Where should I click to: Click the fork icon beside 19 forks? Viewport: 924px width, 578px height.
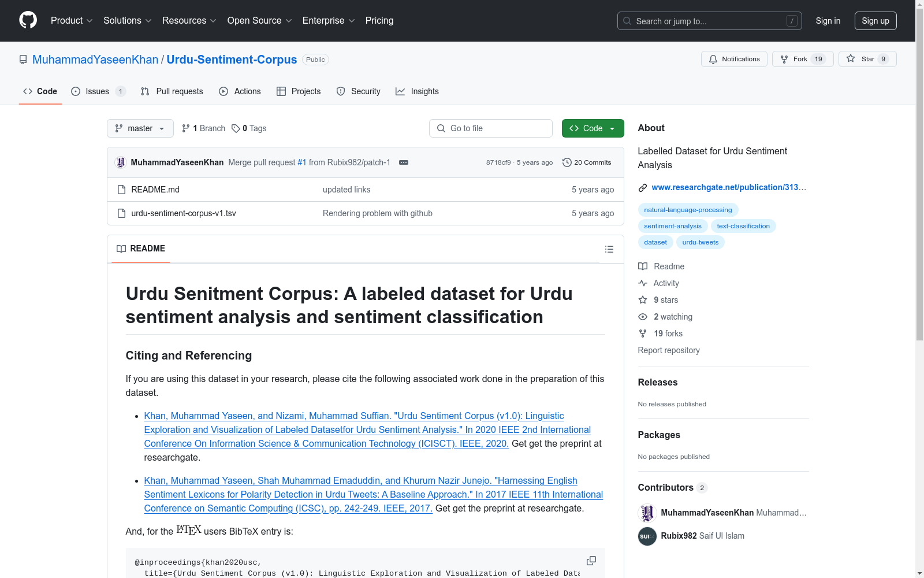[643, 334]
